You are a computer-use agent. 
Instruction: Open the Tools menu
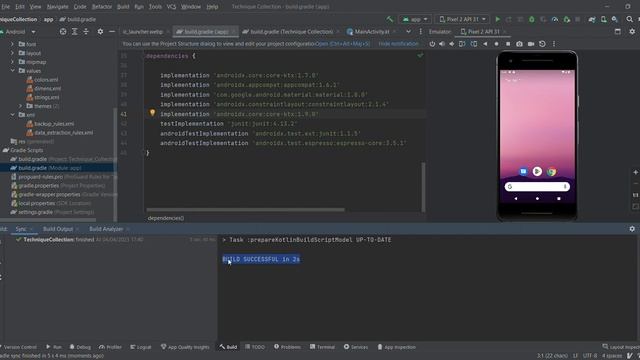point(155,7)
